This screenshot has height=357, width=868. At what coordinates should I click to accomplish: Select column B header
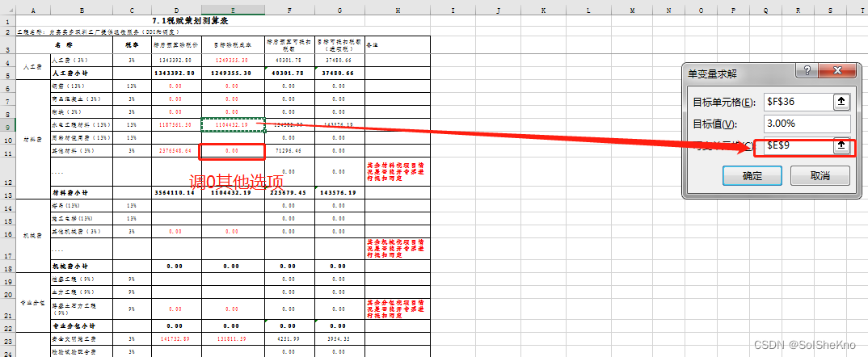tap(81, 10)
